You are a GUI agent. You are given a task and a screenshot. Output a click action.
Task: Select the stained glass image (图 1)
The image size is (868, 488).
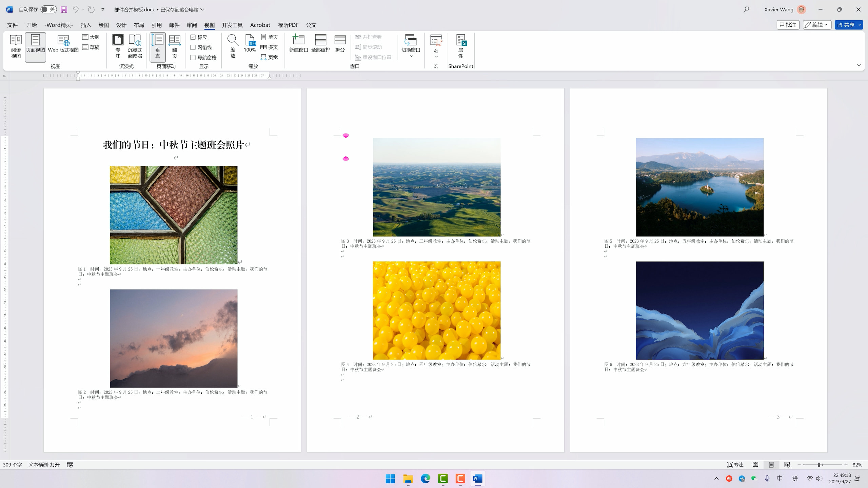tap(174, 215)
